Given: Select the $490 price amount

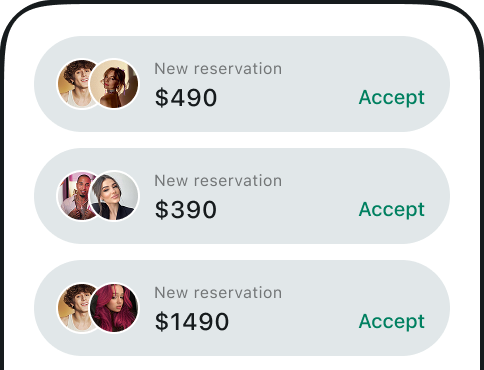Looking at the screenshot, I should (x=186, y=98).
